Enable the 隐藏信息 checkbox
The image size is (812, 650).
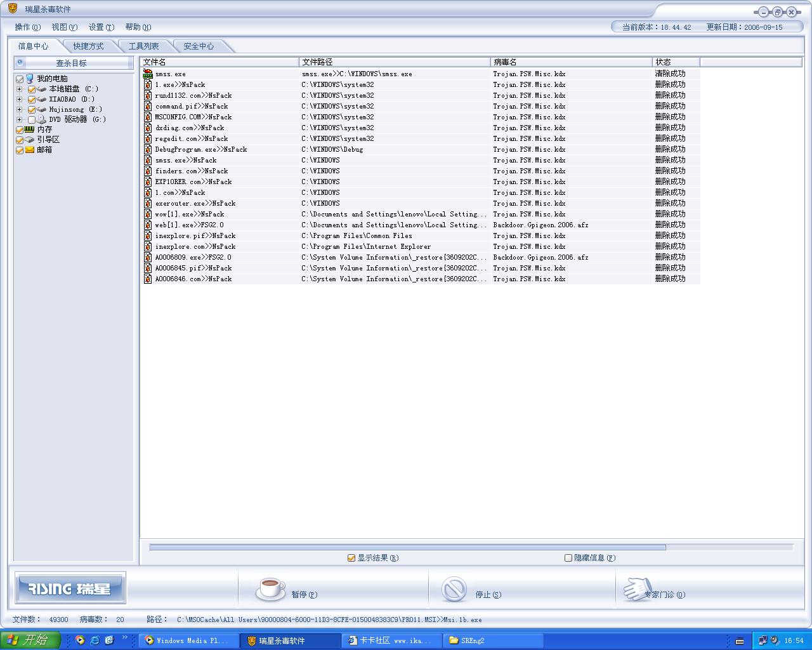coord(568,558)
